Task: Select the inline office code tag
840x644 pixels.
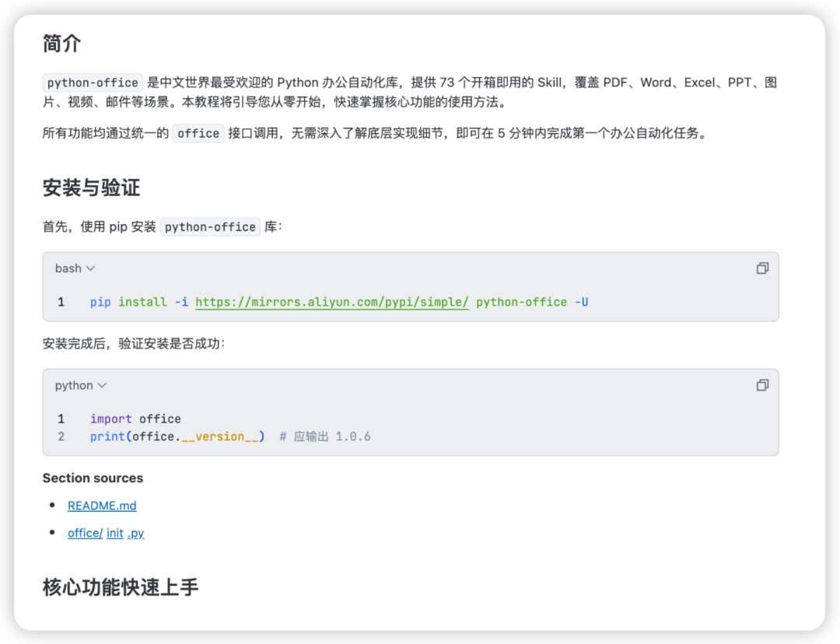Action: coord(198,134)
